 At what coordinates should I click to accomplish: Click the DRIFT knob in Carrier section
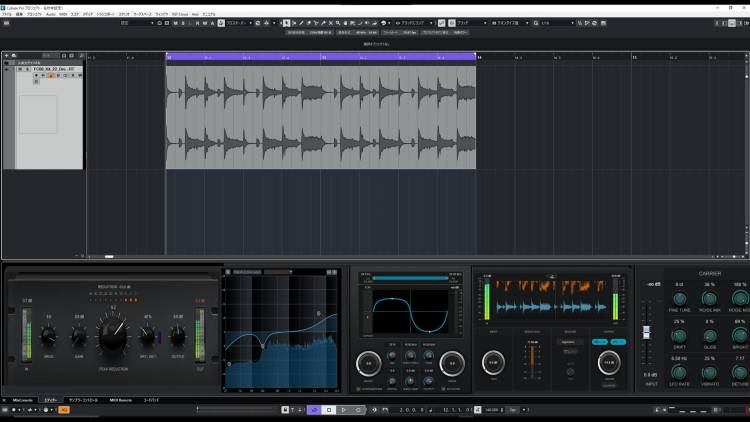[x=680, y=334]
